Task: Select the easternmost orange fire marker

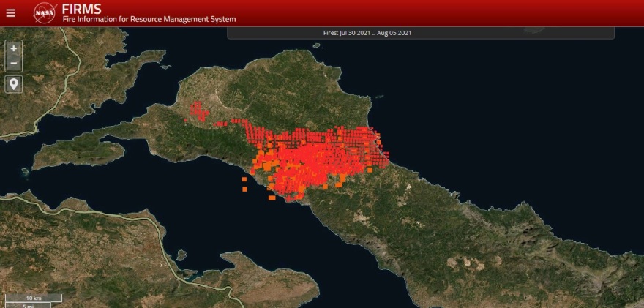Action: click(370, 170)
